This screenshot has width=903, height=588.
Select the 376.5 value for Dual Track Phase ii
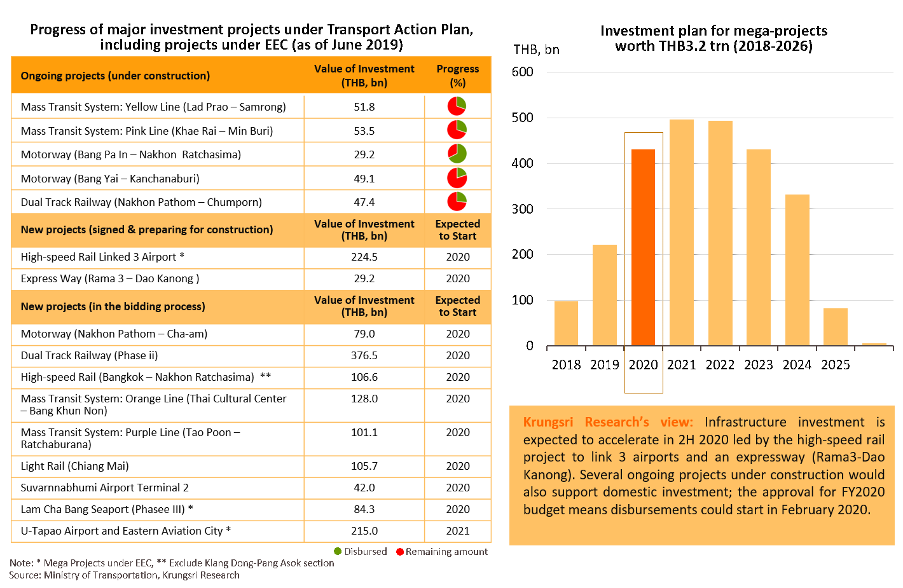[364, 355]
